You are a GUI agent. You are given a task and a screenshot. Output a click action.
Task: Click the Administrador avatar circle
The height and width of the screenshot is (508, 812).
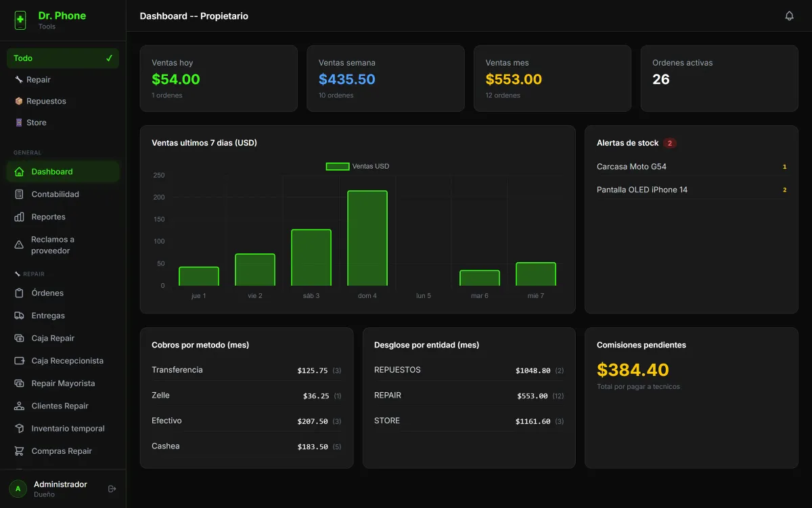tap(18, 488)
